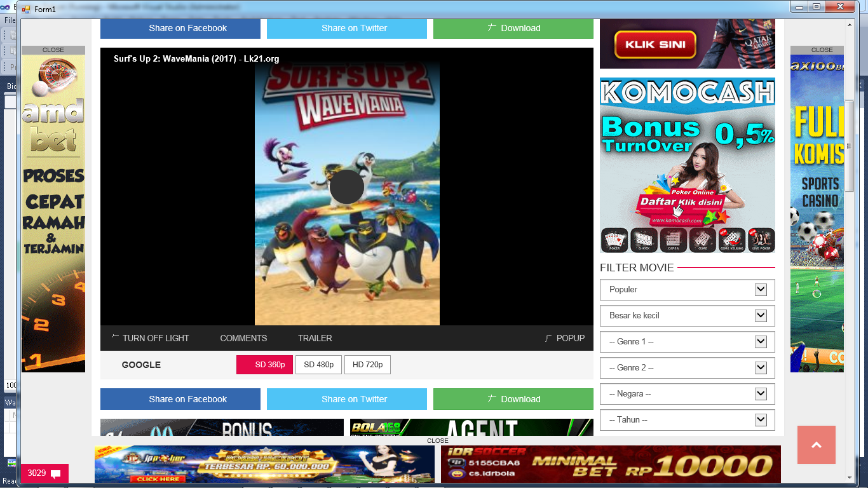Click the Form1 window icon
The width and height of the screenshot is (868, 488).
point(26,9)
